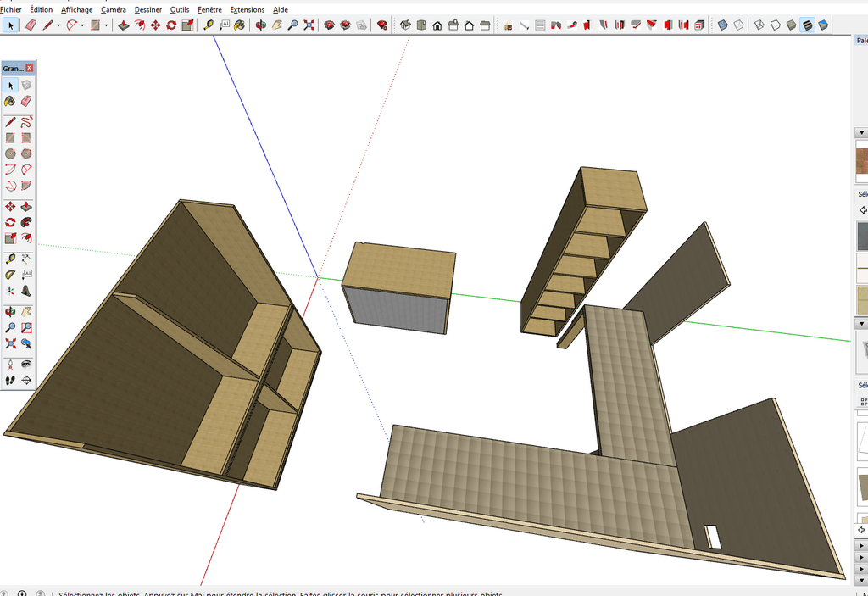Click Zoom Extents icon in top toolbar

(x=309, y=25)
